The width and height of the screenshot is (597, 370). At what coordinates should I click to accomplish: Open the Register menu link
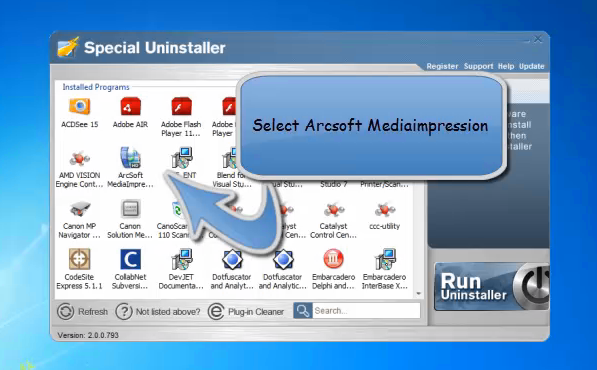coord(442,66)
